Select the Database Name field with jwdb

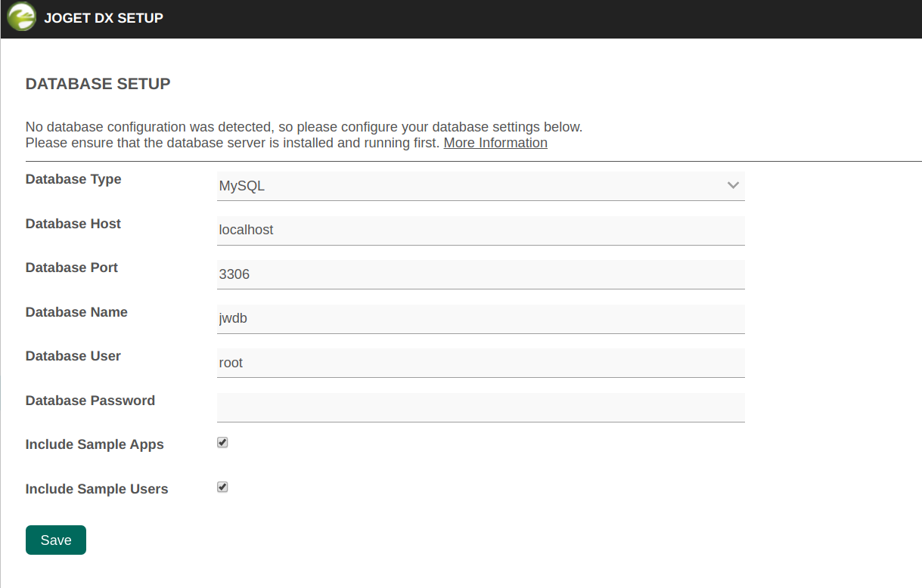(x=480, y=318)
